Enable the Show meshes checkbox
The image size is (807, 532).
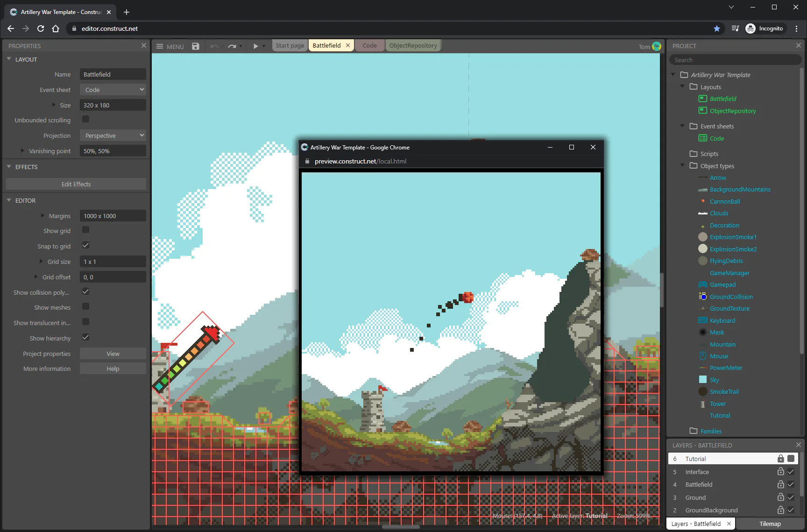(x=85, y=306)
